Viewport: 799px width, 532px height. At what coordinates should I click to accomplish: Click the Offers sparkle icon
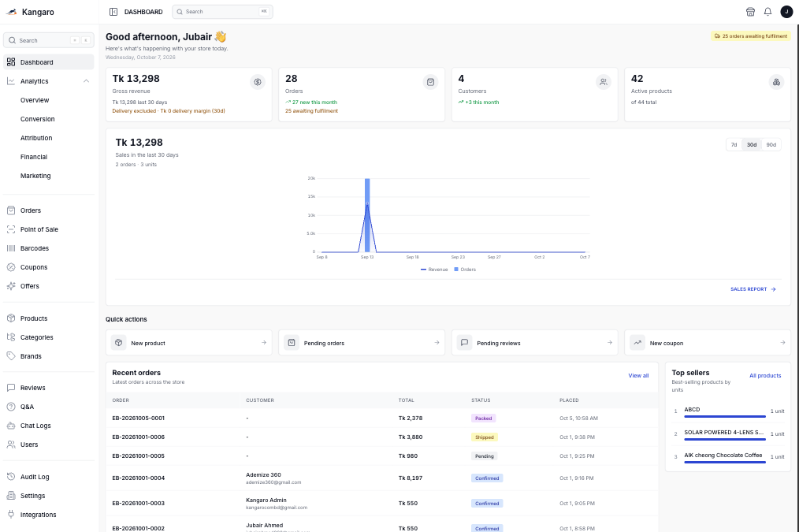point(11,286)
